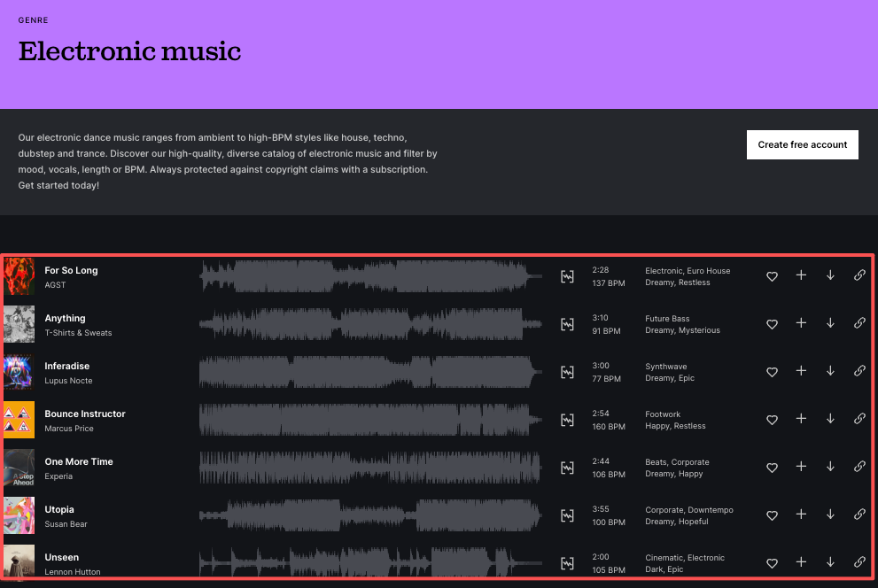Play For So Long via cover thumbnail
The image size is (878, 588).
point(19,276)
